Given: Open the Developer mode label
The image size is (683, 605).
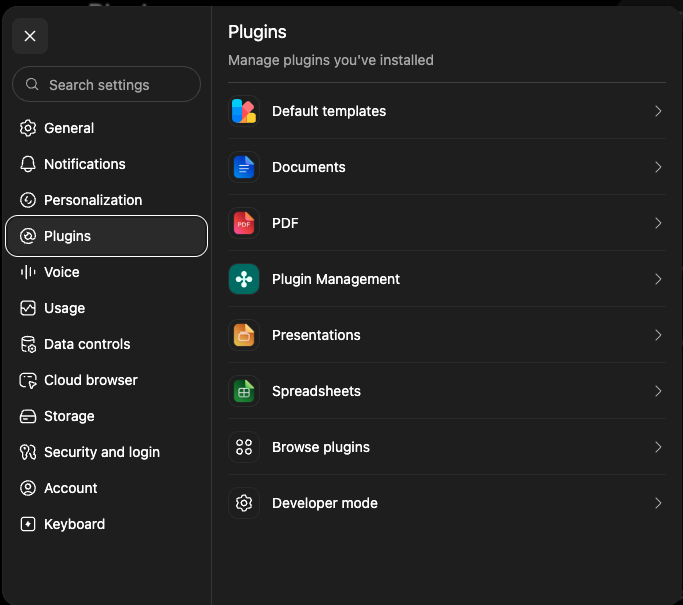Looking at the screenshot, I should pos(325,503).
